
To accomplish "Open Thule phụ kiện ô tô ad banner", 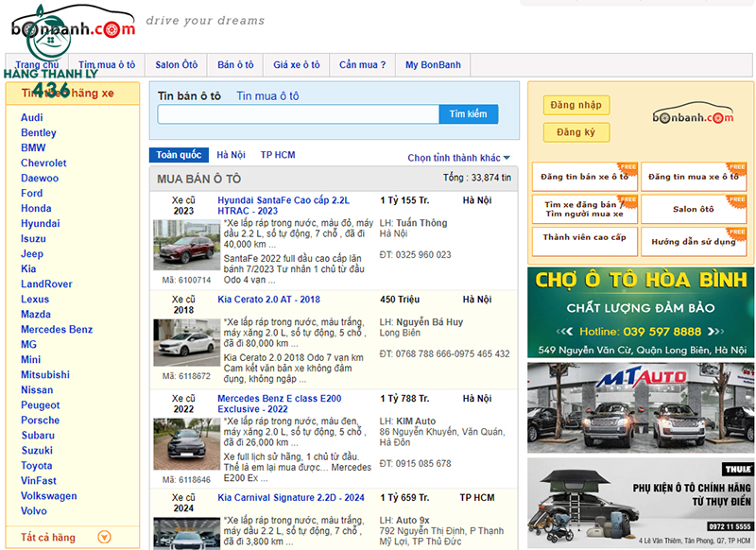I will (x=641, y=503).
